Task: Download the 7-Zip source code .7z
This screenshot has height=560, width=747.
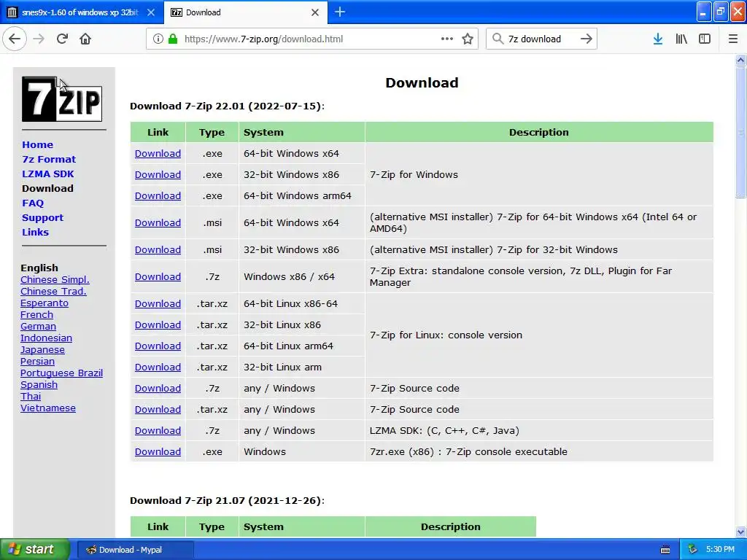Action: pos(158,389)
